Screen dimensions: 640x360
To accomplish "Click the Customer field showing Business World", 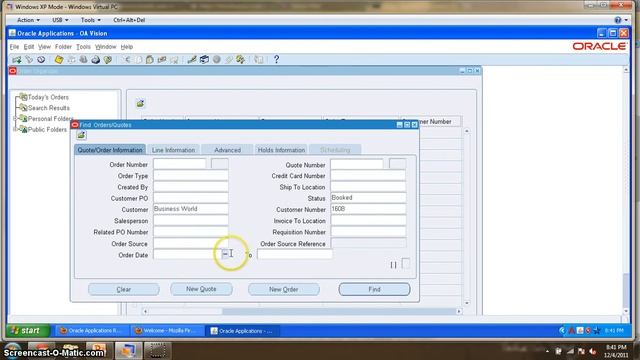I will click(191, 209).
